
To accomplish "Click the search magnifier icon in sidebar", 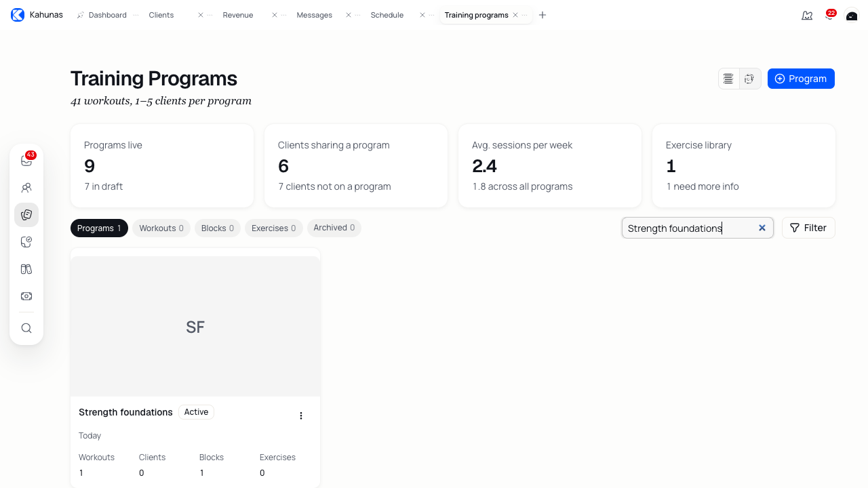I will point(26,328).
